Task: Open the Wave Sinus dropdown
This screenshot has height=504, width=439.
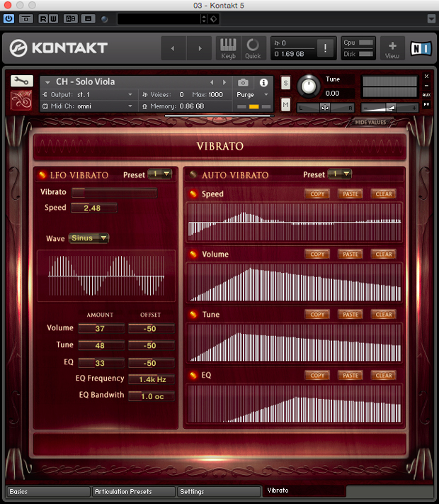Action: coord(89,238)
